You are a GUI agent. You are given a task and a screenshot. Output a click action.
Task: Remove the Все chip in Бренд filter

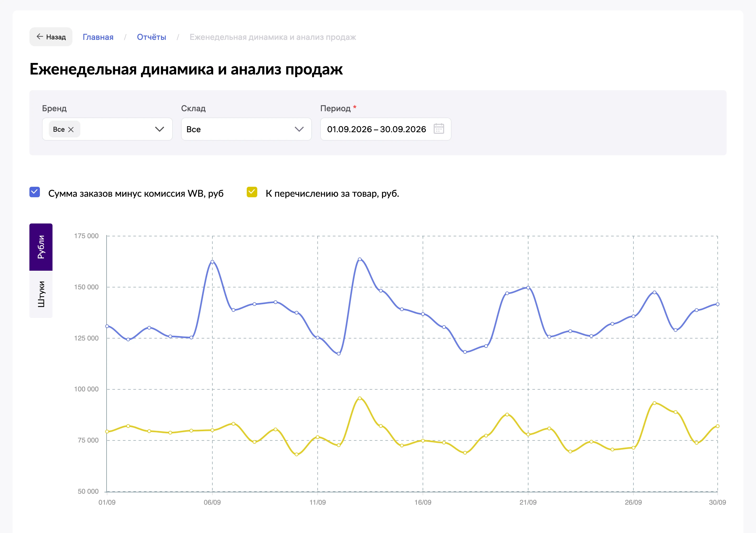[x=71, y=130]
